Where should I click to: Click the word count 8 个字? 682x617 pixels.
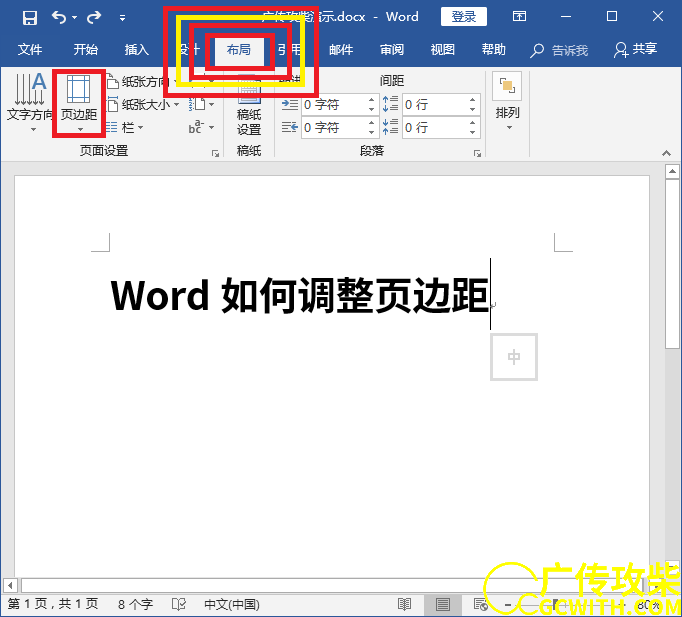[135, 604]
